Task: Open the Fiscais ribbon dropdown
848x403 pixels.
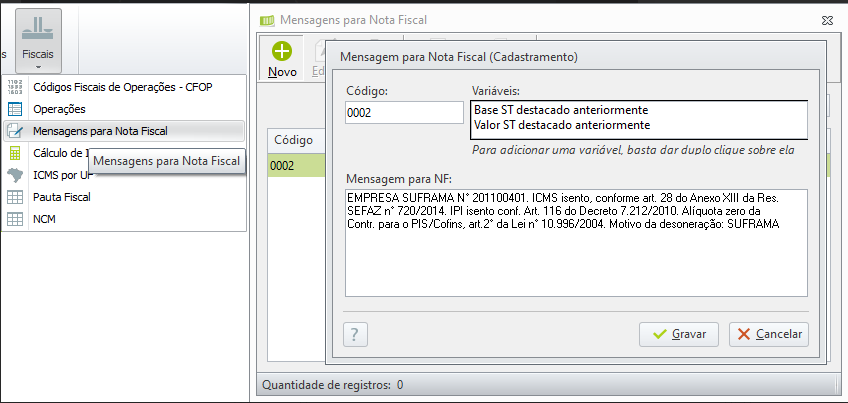Action: point(39,39)
